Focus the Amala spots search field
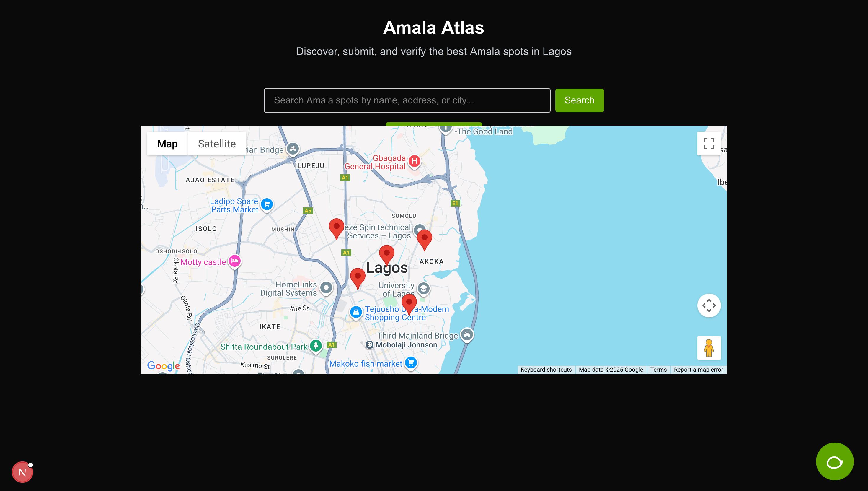The height and width of the screenshot is (491, 868). (407, 100)
